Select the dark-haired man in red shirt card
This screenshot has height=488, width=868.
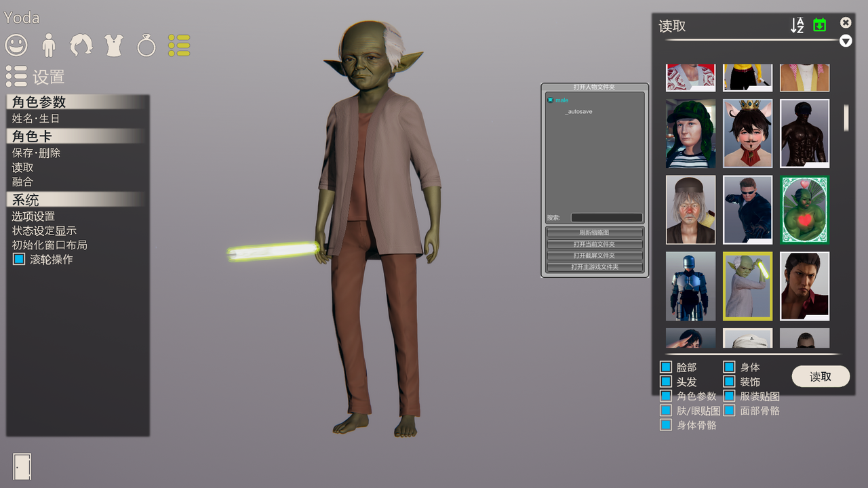(805, 286)
